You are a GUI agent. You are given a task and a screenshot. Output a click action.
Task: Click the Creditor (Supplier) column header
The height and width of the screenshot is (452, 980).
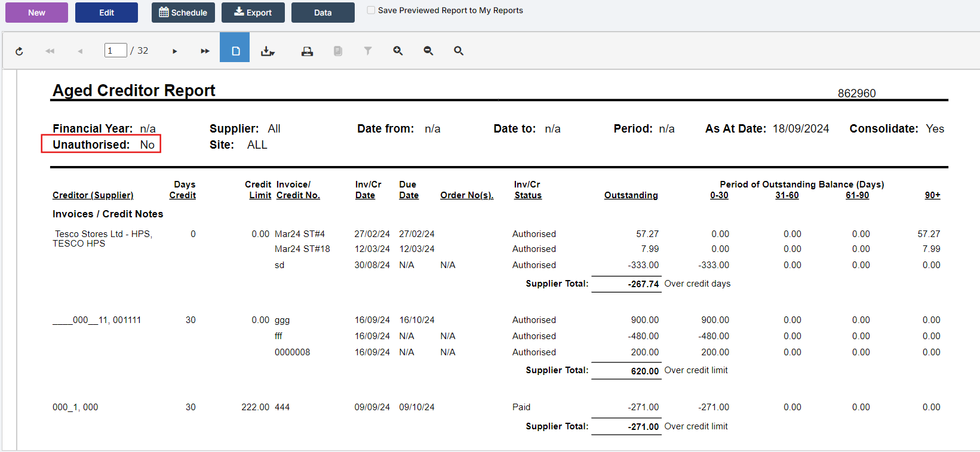[x=93, y=195]
